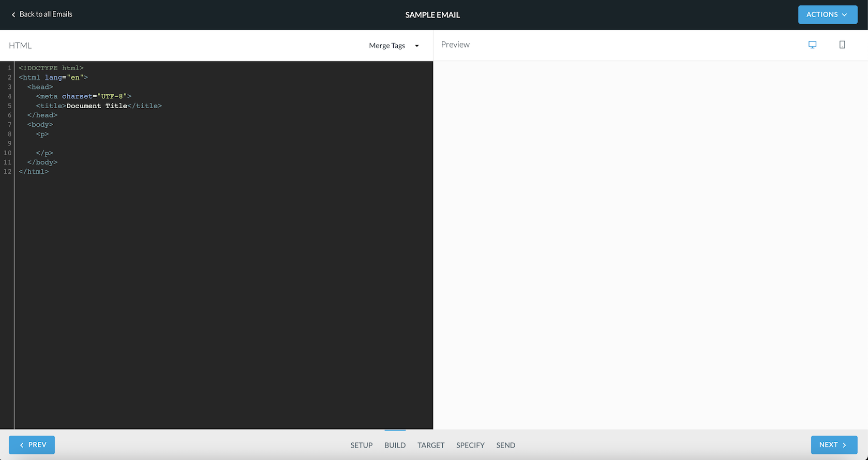The image size is (868, 460).
Task: Click the opening <p> tag line
Action: (x=42, y=134)
